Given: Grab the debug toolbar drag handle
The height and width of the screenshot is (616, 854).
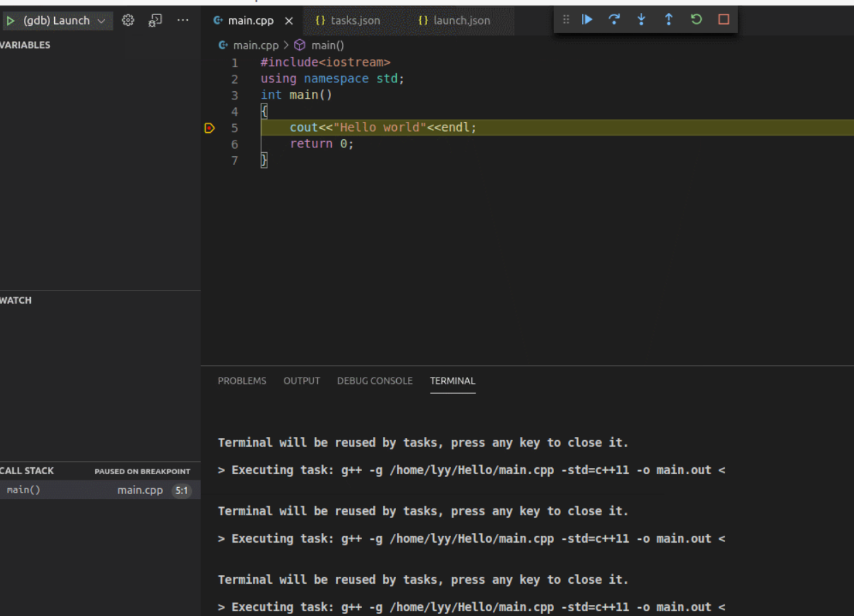Looking at the screenshot, I should click(x=566, y=20).
